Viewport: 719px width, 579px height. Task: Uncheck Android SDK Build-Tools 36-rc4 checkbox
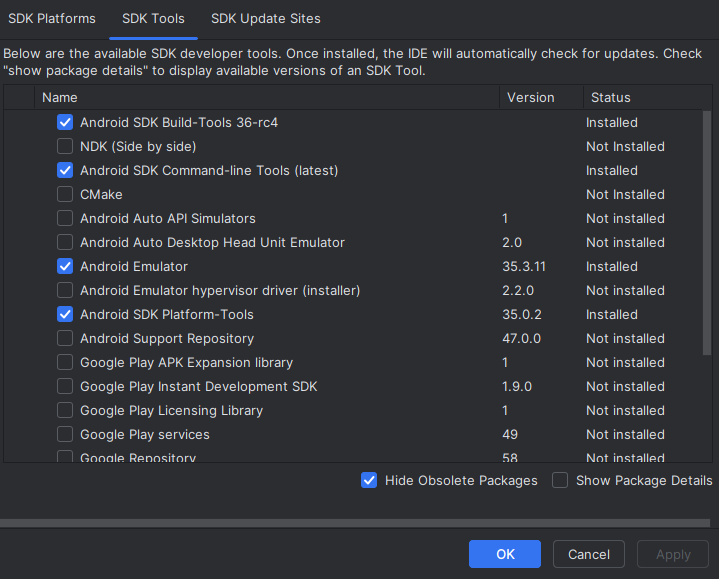[x=65, y=122]
